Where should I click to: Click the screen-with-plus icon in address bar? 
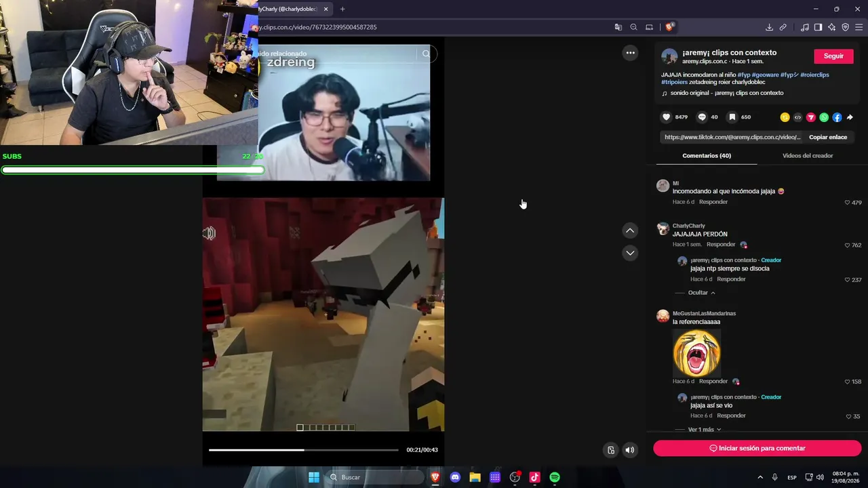pos(649,27)
